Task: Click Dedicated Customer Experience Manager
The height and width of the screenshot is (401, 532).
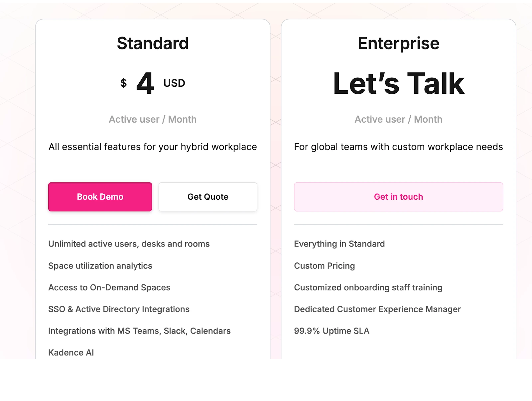Action: tap(377, 309)
